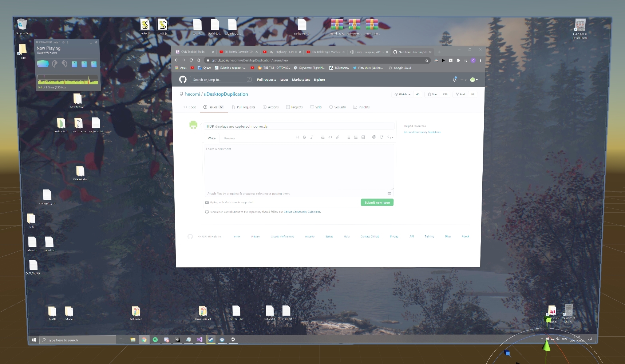Toggle bold formatting in the issue editor
The image size is (625, 364).
tap(305, 137)
